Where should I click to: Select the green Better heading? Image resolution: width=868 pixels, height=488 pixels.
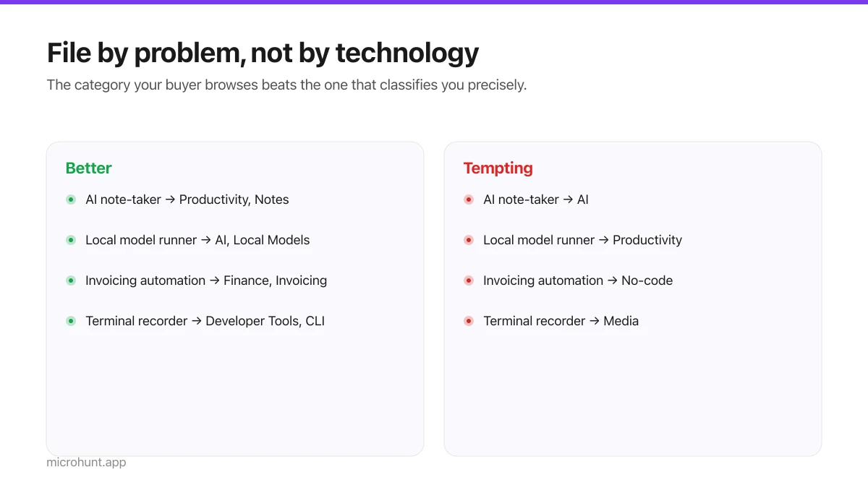(89, 168)
